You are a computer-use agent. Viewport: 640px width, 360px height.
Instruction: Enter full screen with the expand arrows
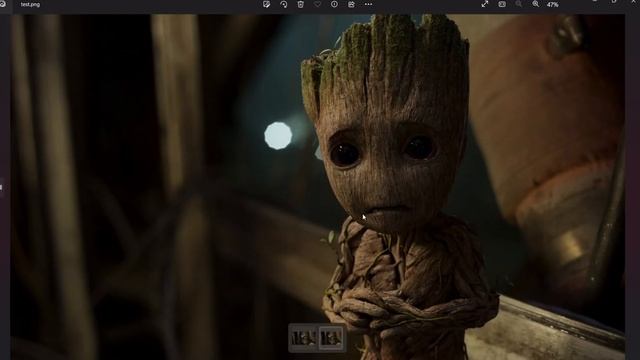(x=485, y=4)
